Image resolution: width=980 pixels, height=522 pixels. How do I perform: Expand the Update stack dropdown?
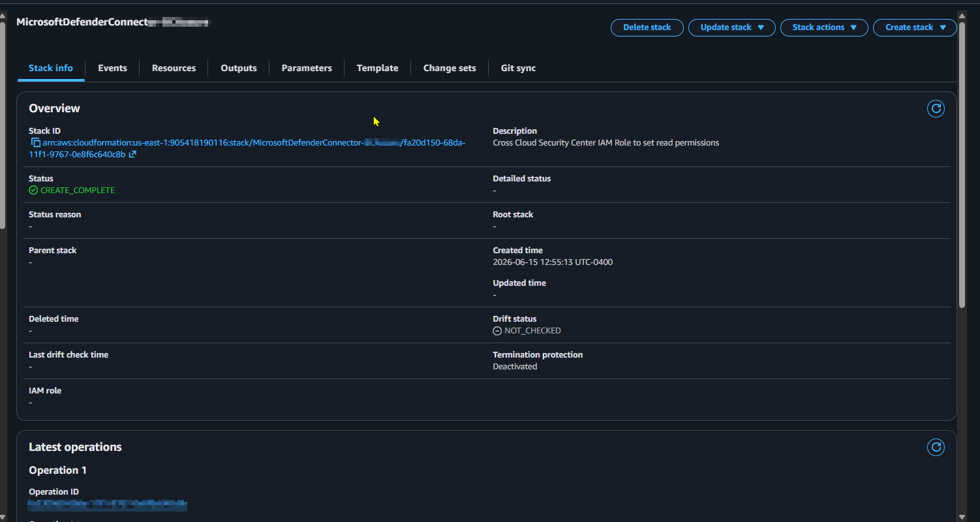pyautogui.click(x=732, y=27)
